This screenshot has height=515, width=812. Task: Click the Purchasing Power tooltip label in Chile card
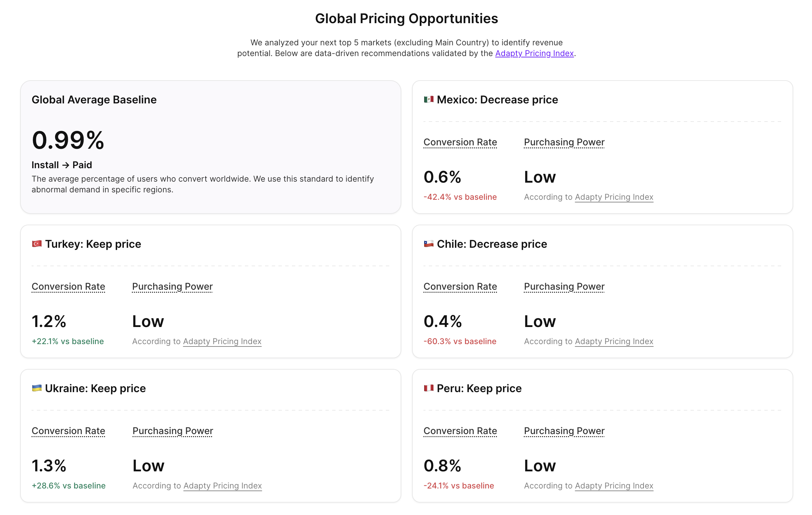click(563, 286)
